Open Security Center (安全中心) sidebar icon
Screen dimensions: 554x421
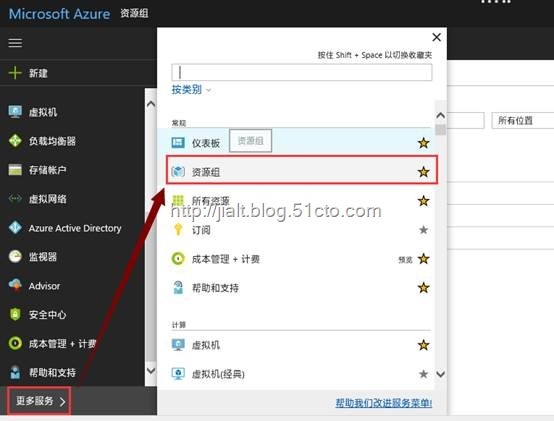coord(15,314)
